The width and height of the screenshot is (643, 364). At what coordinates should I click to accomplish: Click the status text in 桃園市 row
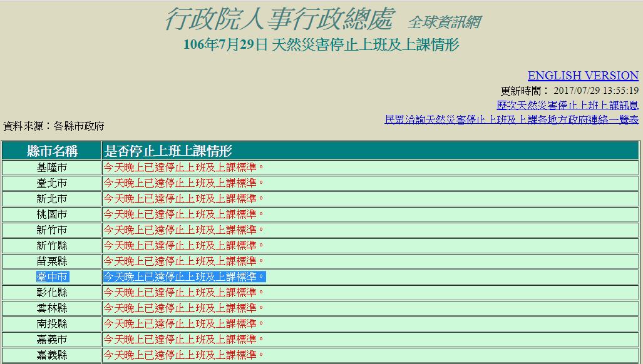click(x=183, y=214)
